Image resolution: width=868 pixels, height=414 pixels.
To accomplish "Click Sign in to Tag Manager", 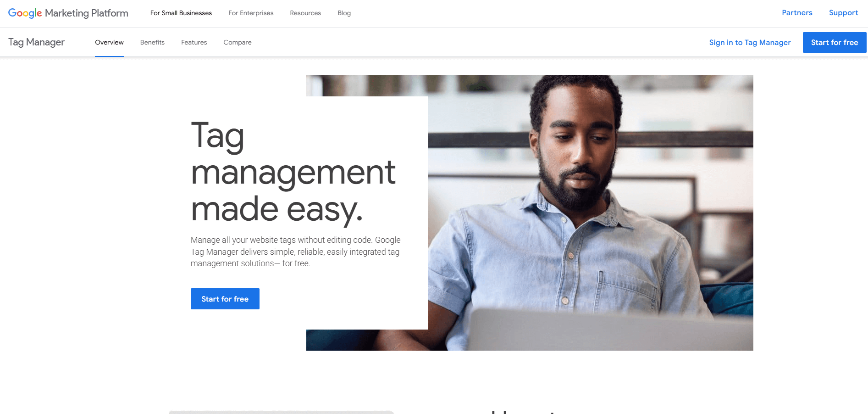I will (x=750, y=42).
